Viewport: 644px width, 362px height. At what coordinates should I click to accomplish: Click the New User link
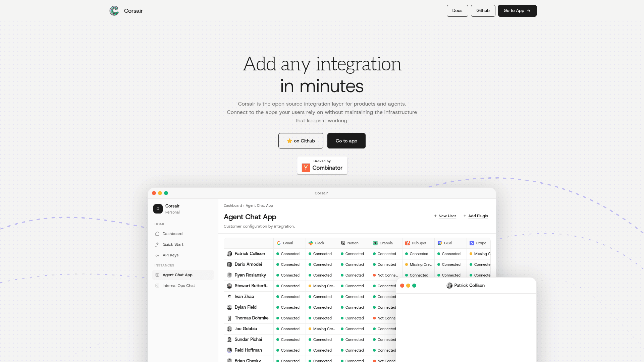pos(445,216)
